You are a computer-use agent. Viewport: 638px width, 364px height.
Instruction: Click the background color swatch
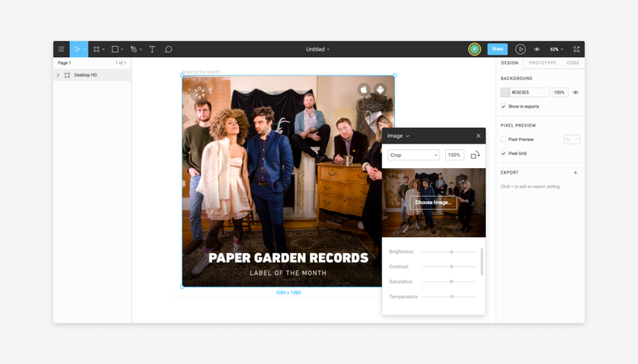[505, 92]
